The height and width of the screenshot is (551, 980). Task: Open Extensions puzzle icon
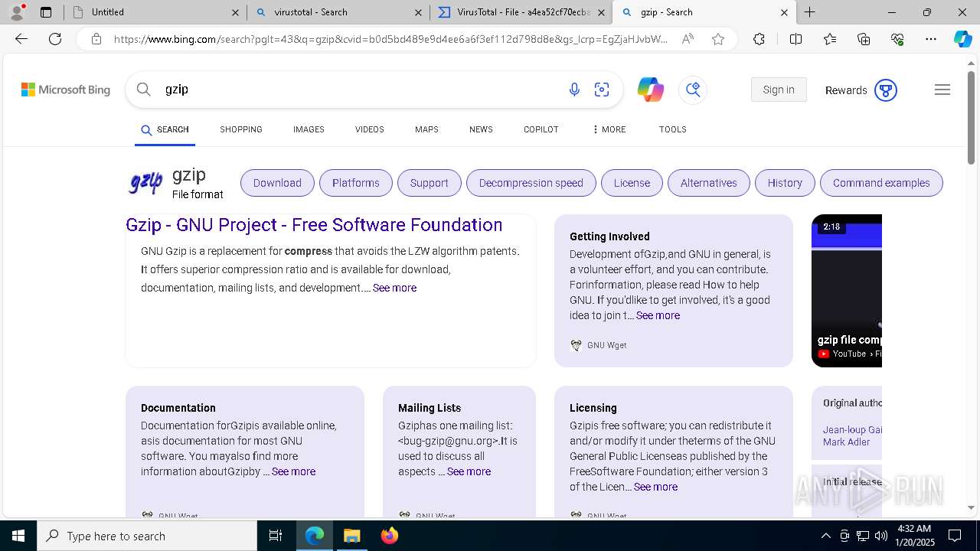coord(759,39)
